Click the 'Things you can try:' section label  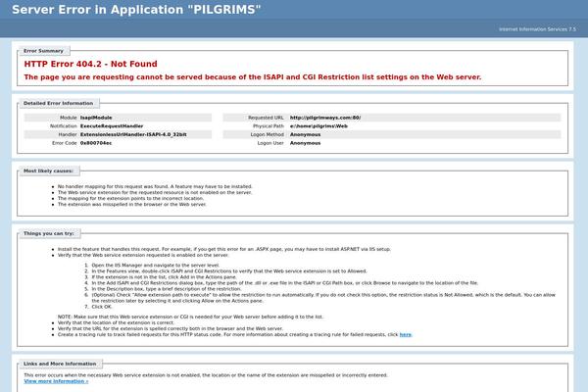point(49,233)
